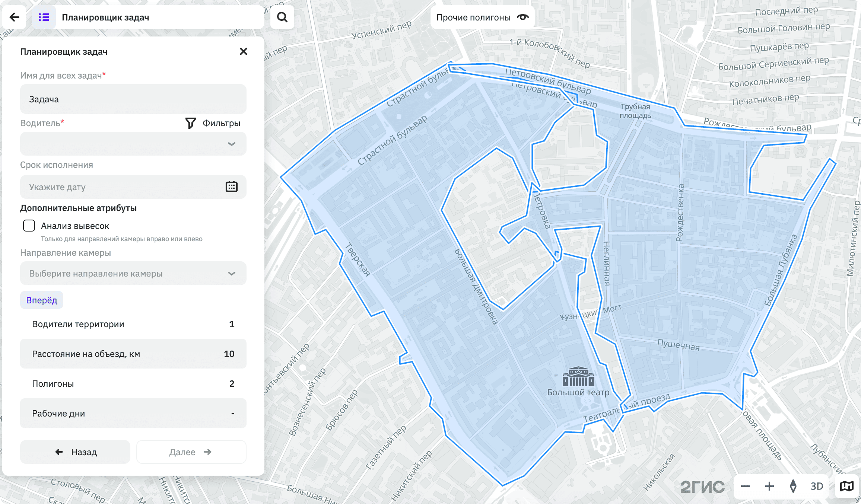Screen dimensions: 861x504
Task: Expand the Водитель dropdown
Action: click(133, 144)
